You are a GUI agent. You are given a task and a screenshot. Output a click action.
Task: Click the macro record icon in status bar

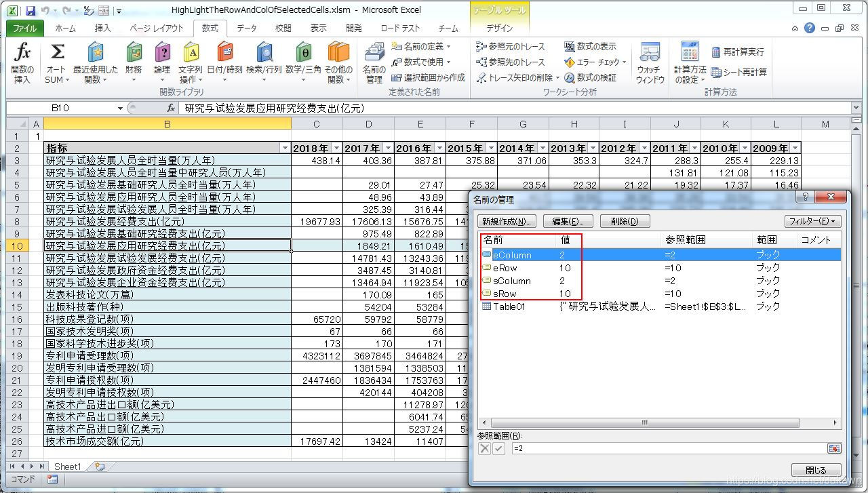tap(52, 479)
